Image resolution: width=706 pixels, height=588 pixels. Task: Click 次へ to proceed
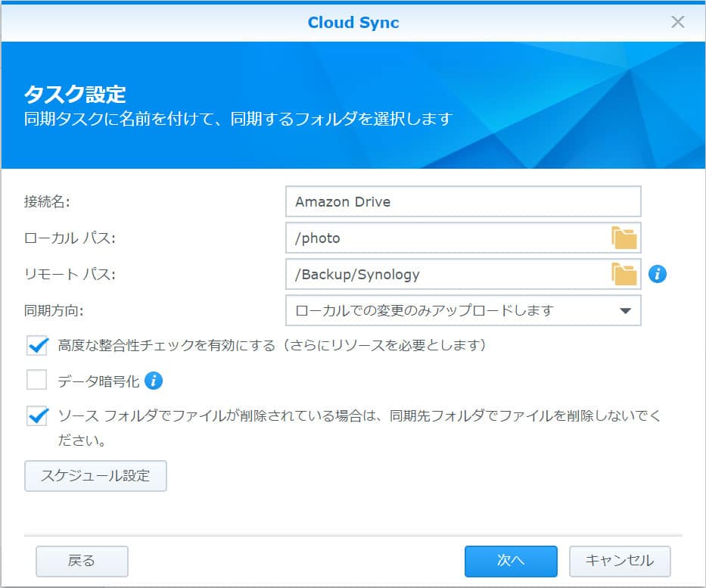click(x=511, y=561)
